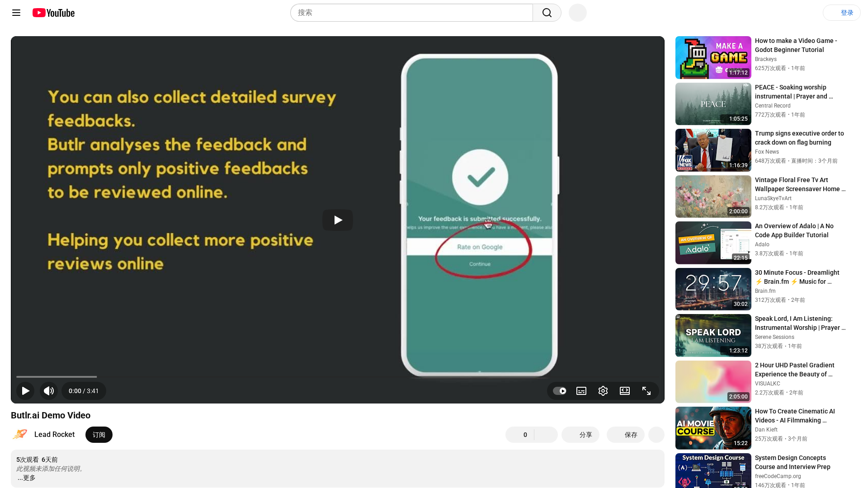Toggle the autoplay switch
Screen dimensions: 868x488
pos(560,391)
